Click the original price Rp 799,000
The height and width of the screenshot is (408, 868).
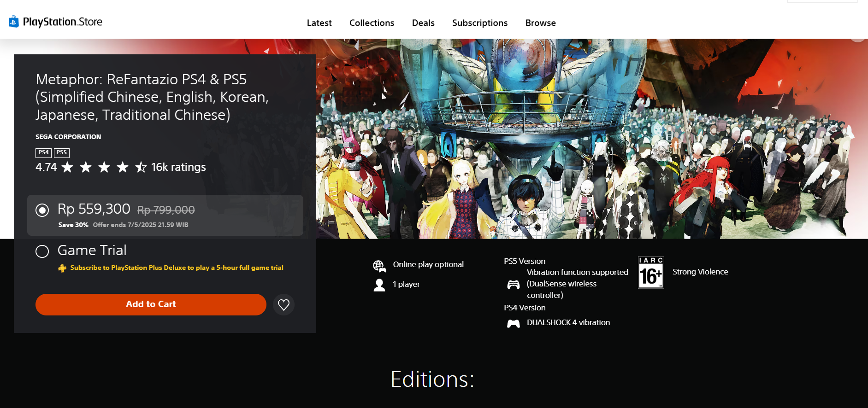coord(166,210)
